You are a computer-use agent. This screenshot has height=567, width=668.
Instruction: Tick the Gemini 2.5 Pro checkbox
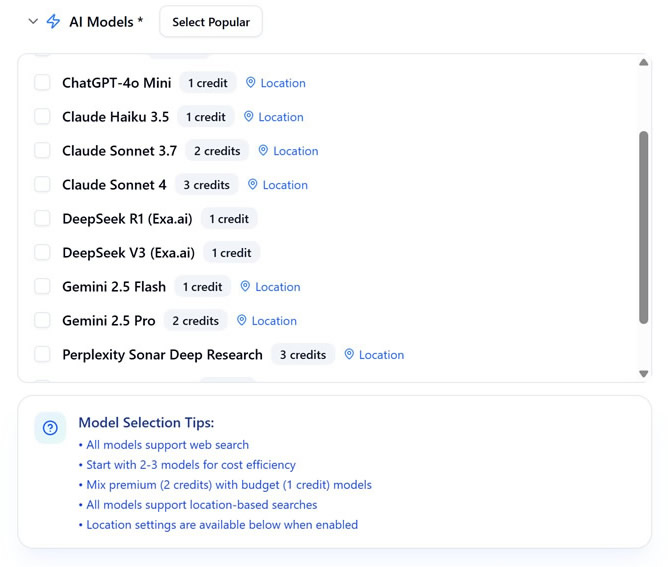pyautogui.click(x=42, y=320)
